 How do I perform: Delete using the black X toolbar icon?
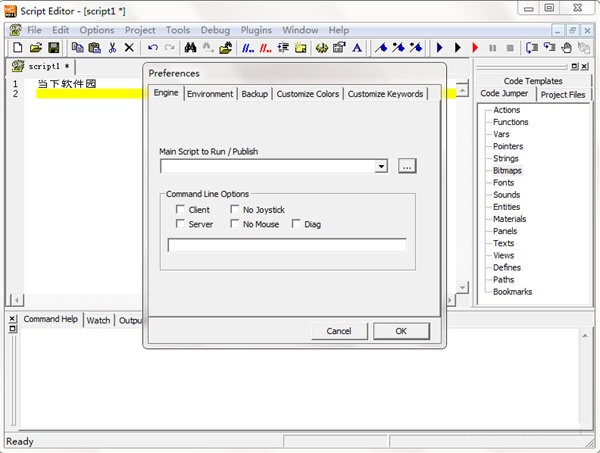(129, 48)
